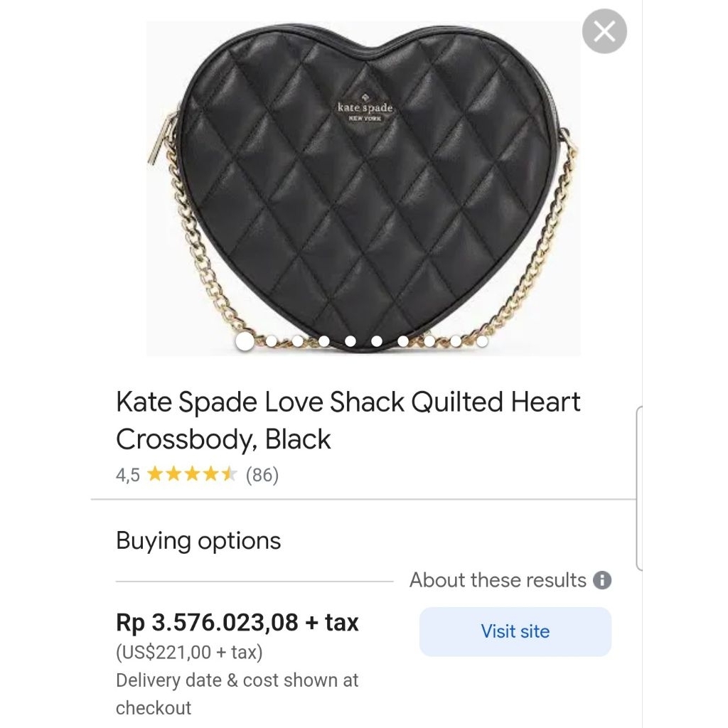Click the Buying options heading
Screen dimensions: 728x728
[197, 540]
